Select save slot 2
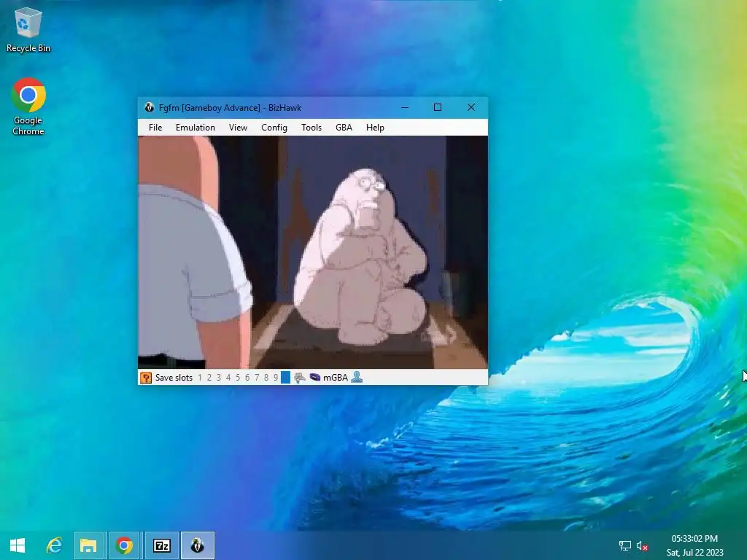The image size is (747, 560). pos(209,378)
